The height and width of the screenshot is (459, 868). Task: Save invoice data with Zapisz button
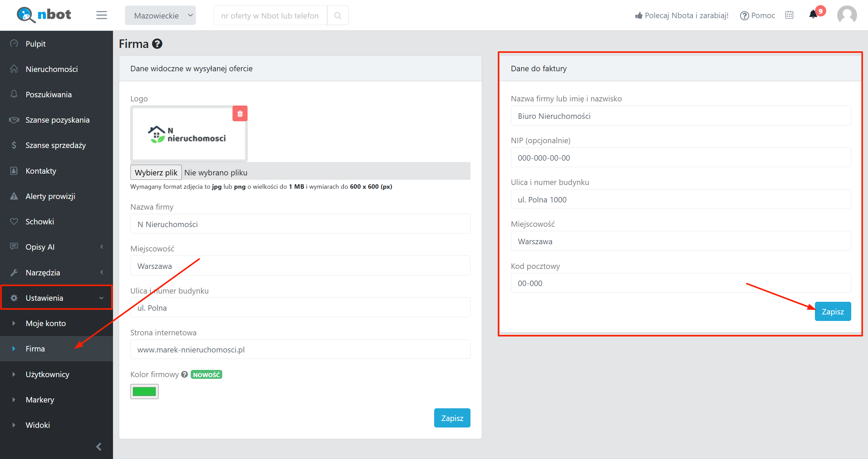832,312
